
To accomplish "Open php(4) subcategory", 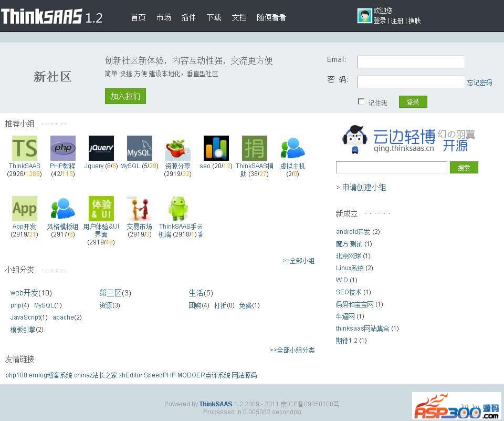I will pyautogui.click(x=19, y=305).
